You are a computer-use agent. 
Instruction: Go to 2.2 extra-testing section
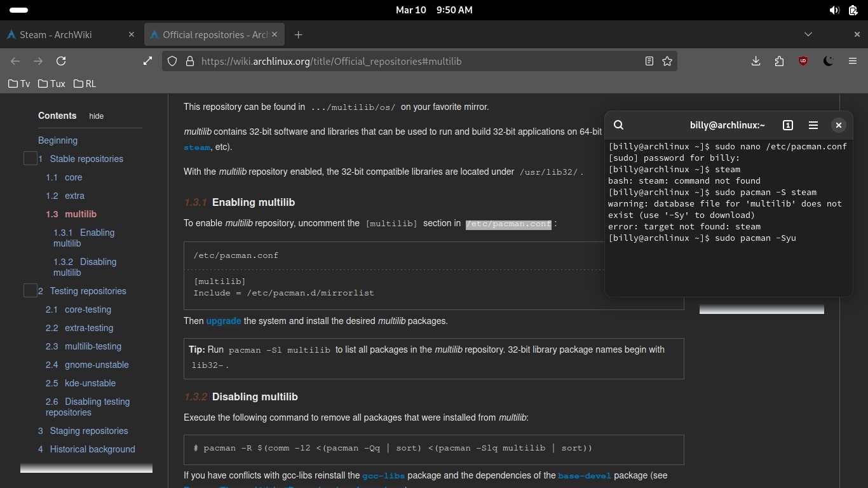(79, 328)
